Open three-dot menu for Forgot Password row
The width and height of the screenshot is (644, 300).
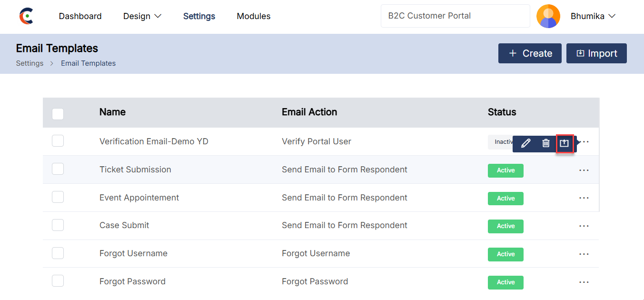[584, 282]
